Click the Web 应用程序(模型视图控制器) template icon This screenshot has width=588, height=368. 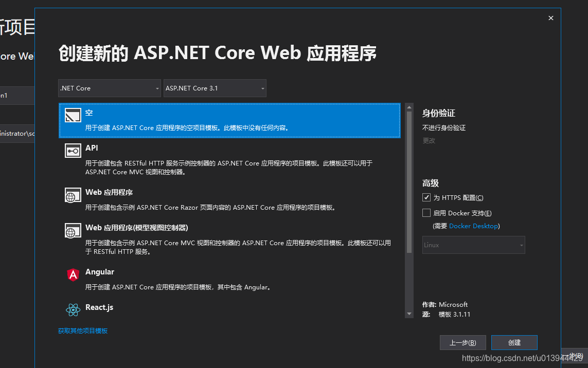click(x=73, y=230)
